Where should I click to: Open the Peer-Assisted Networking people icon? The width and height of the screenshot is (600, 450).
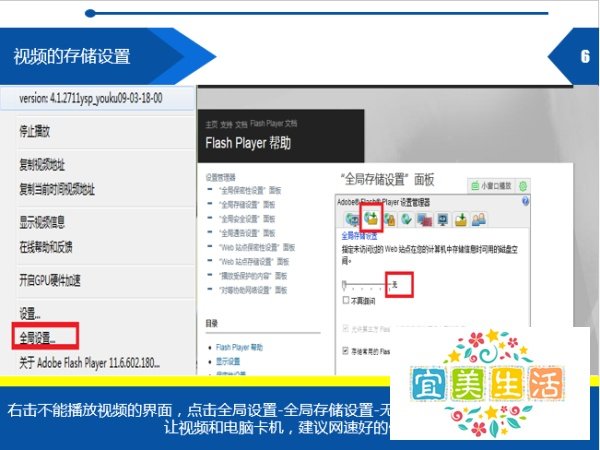pyautogui.click(x=479, y=219)
